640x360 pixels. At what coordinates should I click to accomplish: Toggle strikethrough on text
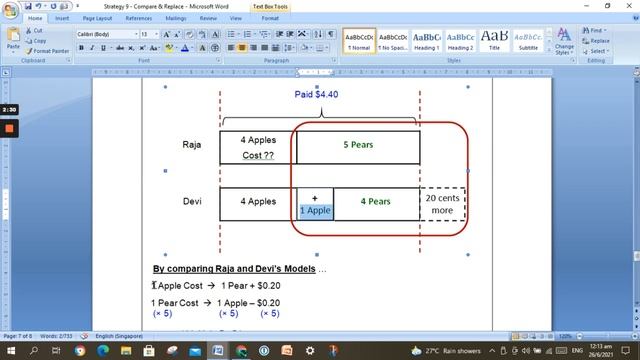pos(120,48)
